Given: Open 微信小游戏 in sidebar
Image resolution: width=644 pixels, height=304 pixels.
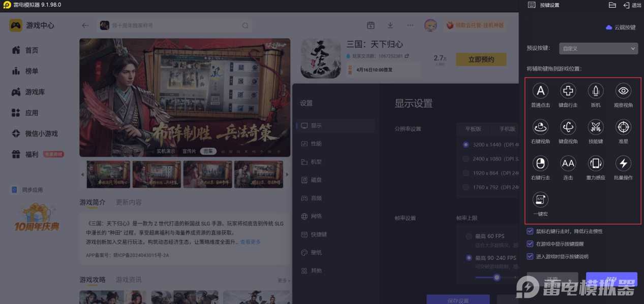Looking at the screenshot, I should (35, 133).
